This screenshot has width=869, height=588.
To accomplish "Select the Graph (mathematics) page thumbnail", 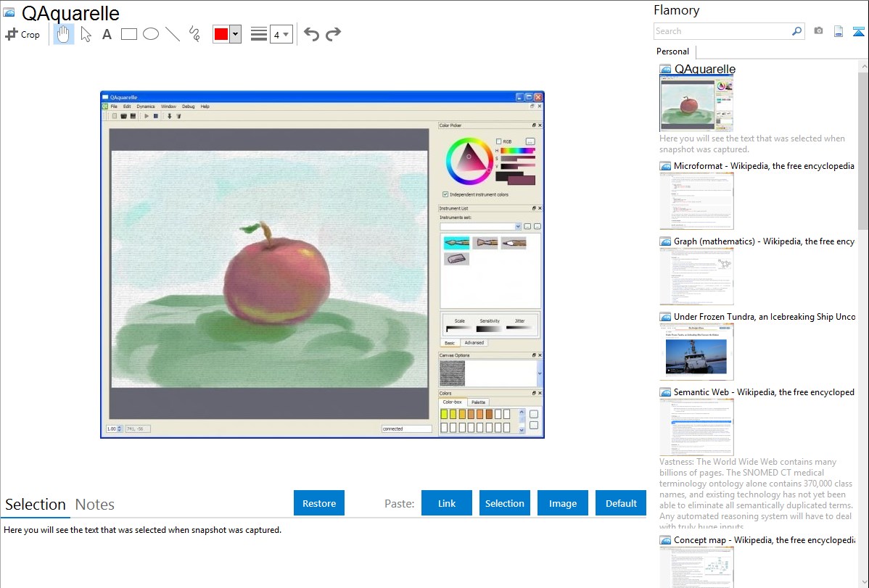I will 696,276.
